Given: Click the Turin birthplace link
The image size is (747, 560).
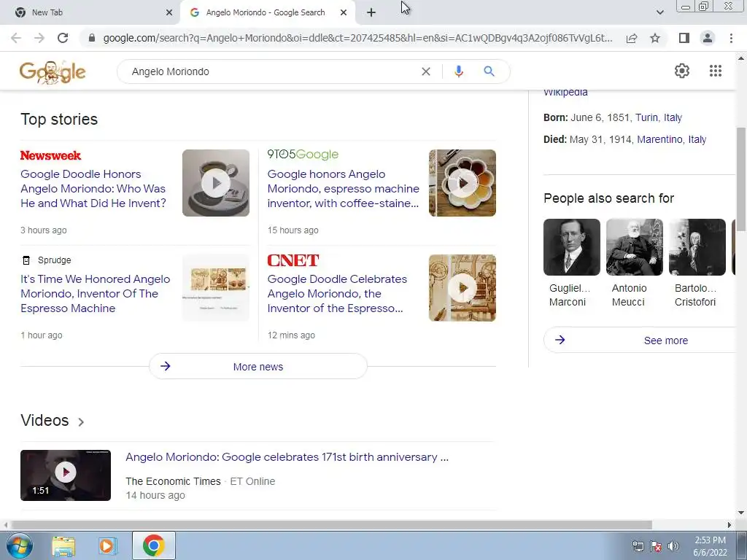Looking at the screenshot, I should click(646, 117).
